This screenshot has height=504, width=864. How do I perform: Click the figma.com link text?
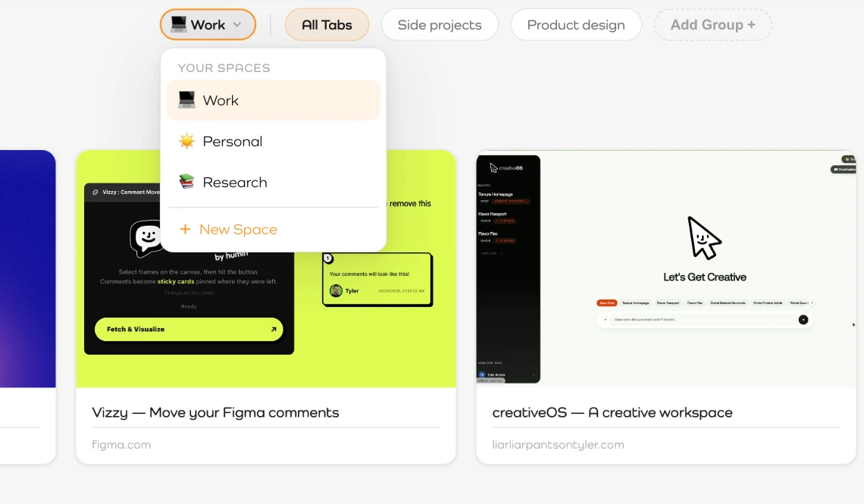point(121,445)
